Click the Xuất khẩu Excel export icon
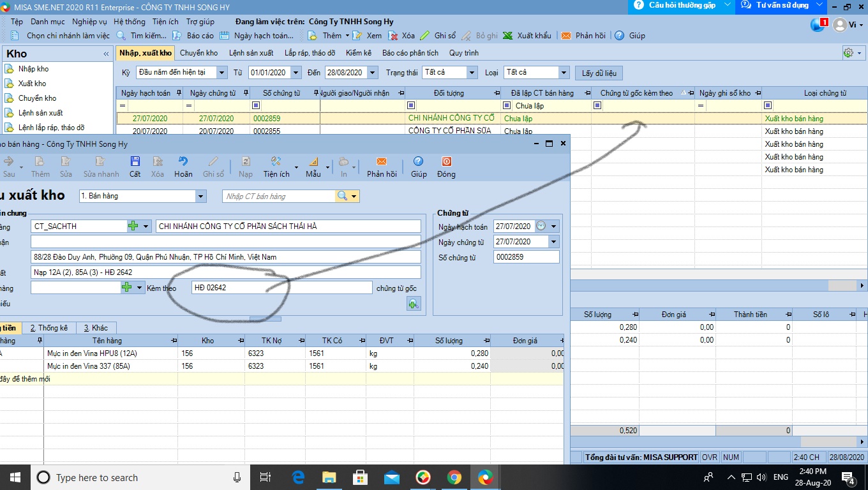The image size is (868, 490). click(x=507, y=36)
